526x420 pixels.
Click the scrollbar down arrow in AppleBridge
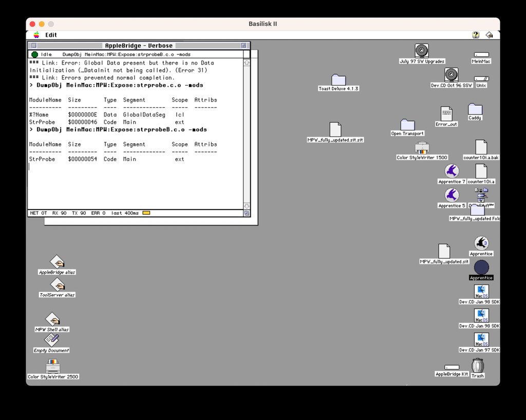click(x=247, y=206)
